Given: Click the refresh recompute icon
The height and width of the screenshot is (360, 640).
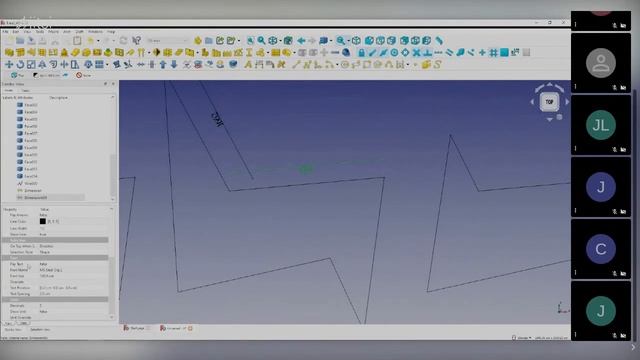Looking at the screenshot, I should 123,40.
